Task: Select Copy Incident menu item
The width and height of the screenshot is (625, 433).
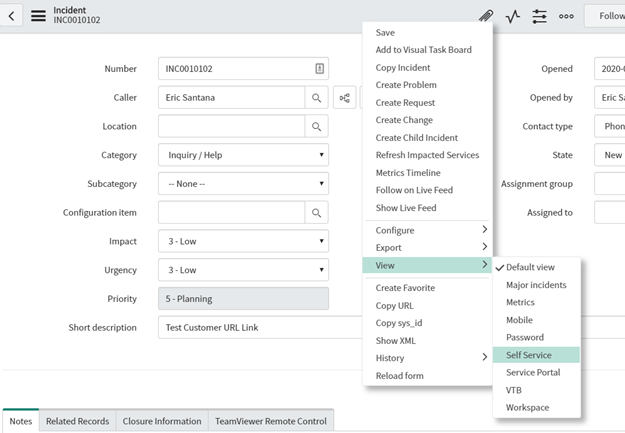Action: pyautogui.click(x=427, y=67)
